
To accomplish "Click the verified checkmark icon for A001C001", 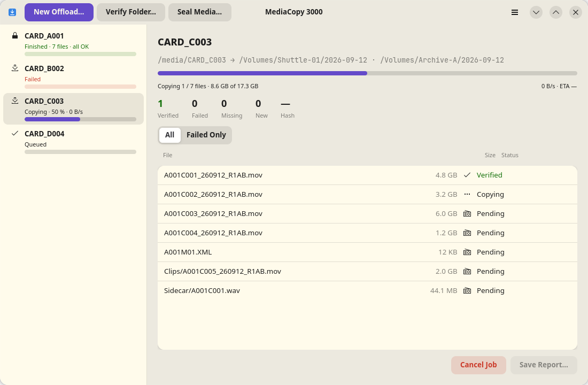I will (467, 175).
